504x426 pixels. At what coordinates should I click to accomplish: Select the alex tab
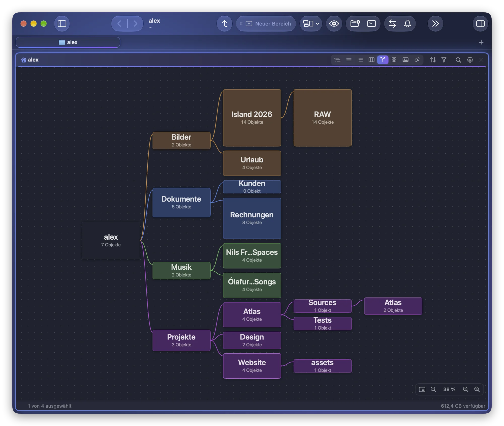pos(68,42)
